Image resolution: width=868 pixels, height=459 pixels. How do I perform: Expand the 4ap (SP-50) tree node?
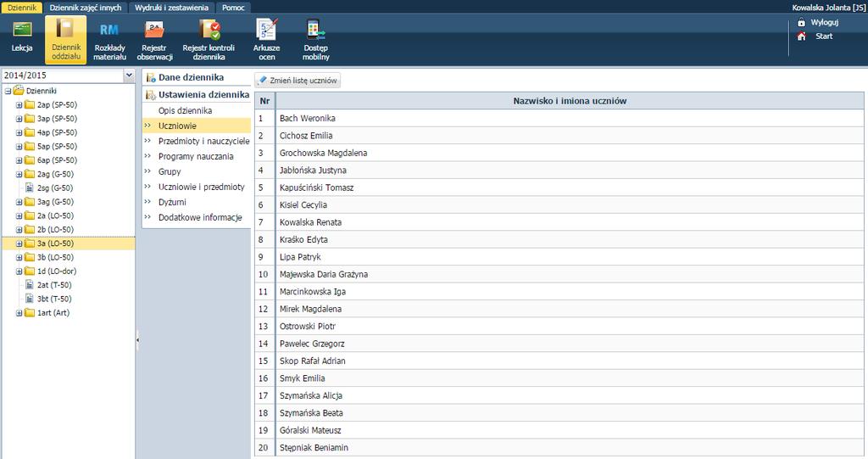tap(19, 132)
